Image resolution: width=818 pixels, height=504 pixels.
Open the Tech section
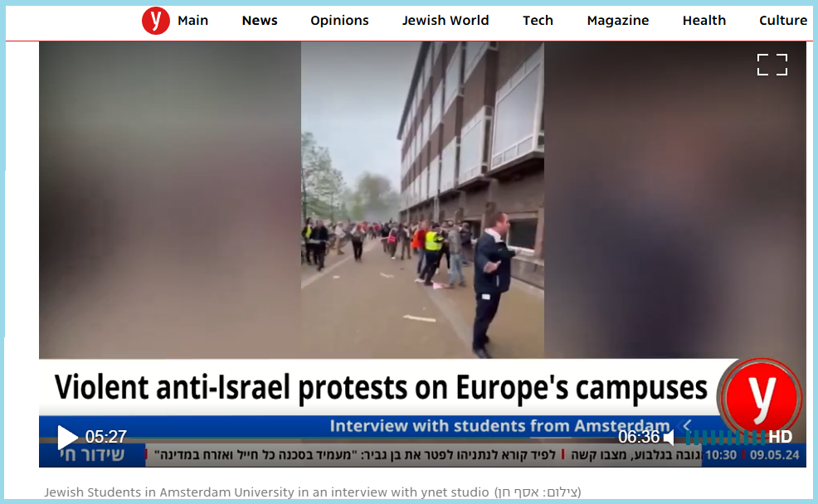point(538,21)
